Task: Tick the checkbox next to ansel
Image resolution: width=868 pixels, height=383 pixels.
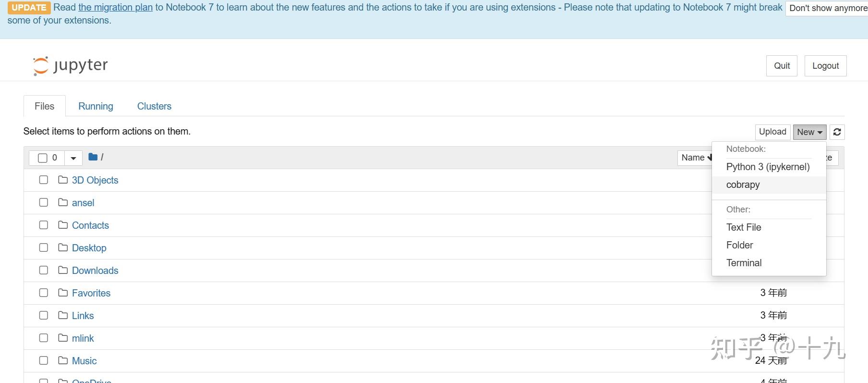Action: coord(44,203)
